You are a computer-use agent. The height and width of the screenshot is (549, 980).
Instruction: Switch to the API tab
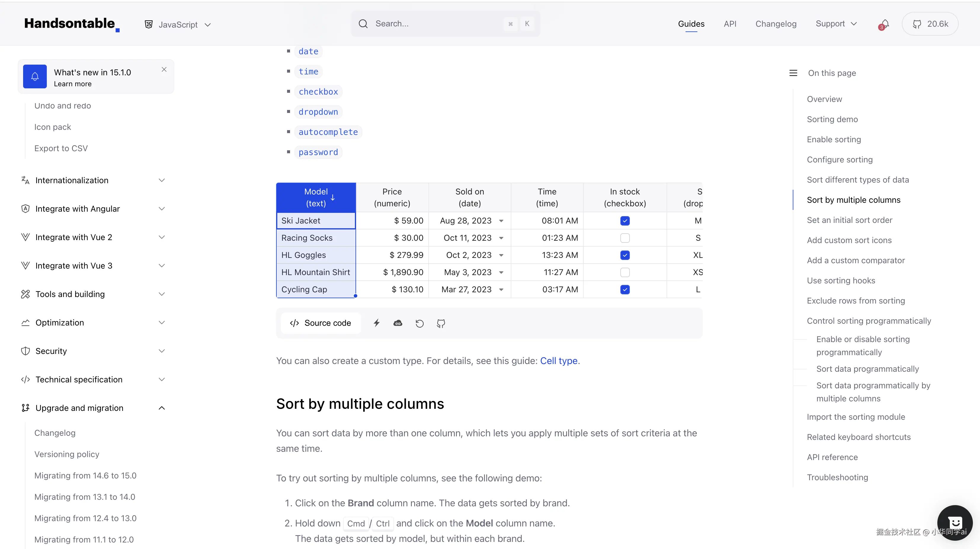[730, 24]
